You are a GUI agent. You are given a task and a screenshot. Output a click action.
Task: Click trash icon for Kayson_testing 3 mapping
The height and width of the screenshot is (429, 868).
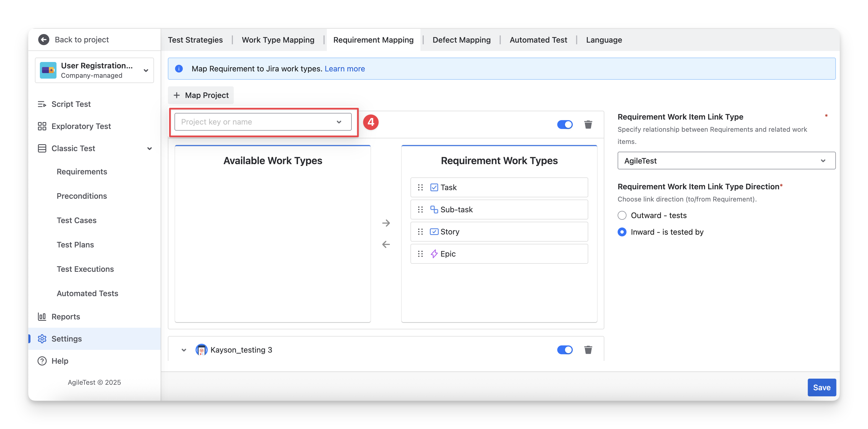pyautogui.click(x=588, y=350)
